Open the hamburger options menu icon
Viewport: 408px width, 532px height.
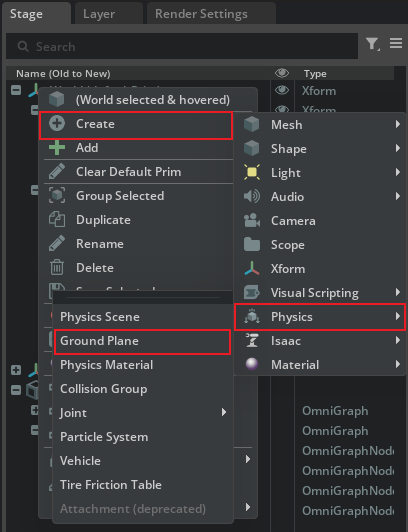(x=396, y=43)
